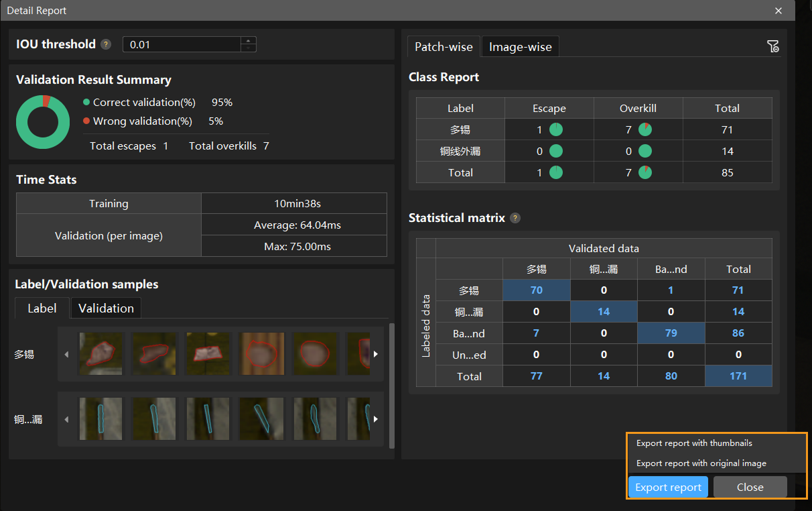Click the 86 total cell in the matrix
The height and width of the screenshot is (511, 812).
[738, 333]
